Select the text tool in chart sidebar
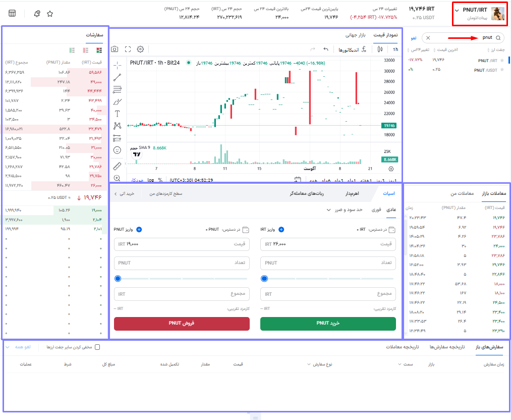Viewport: 511px width, 420px height. click(118, 114)
